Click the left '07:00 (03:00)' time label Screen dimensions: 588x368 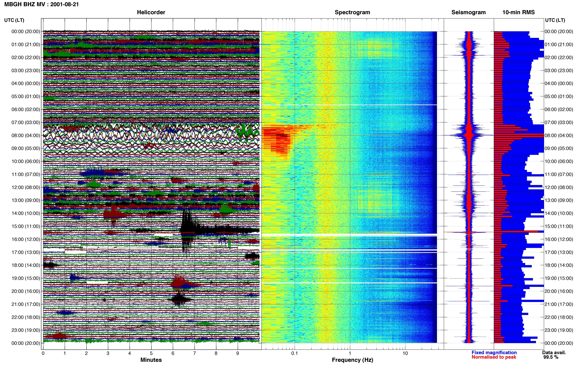point(26,122)
